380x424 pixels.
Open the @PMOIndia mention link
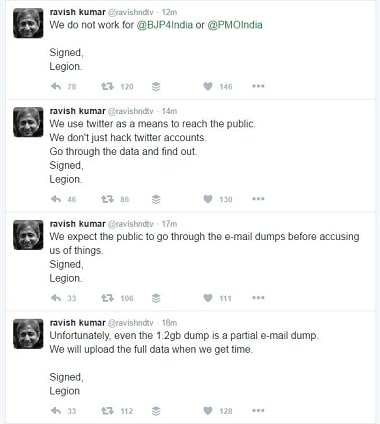[235, 25]
